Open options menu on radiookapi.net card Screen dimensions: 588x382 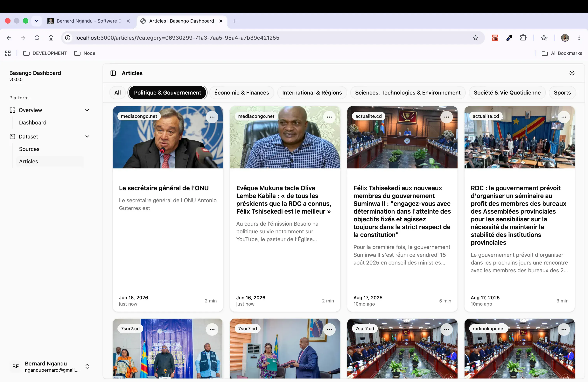[564, 329]
